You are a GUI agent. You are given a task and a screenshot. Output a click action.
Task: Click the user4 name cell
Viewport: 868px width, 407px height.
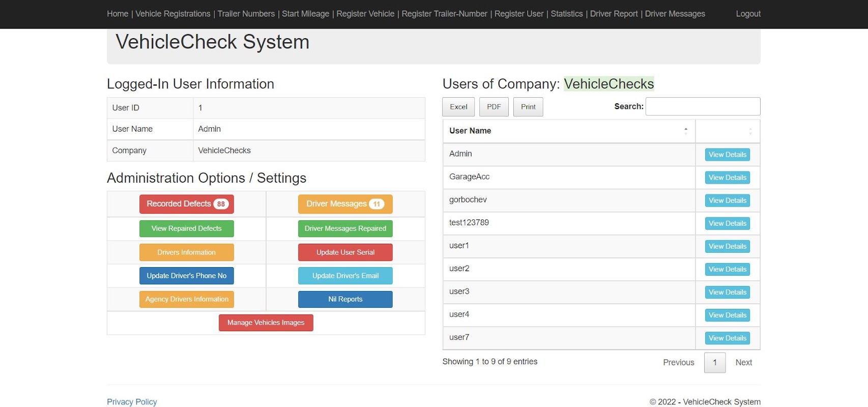[x=569, y=315]
